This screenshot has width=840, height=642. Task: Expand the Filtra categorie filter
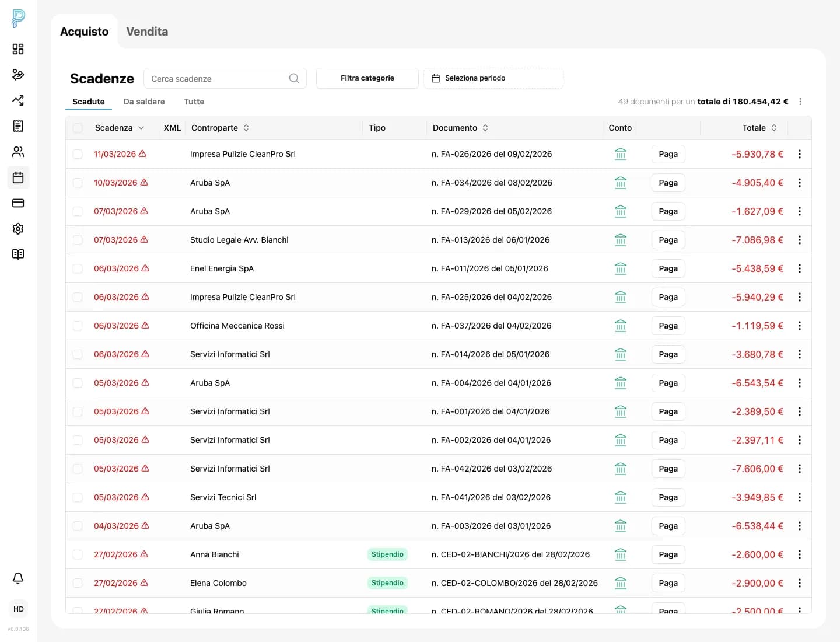pyautogui.click(x=367, y=78)
